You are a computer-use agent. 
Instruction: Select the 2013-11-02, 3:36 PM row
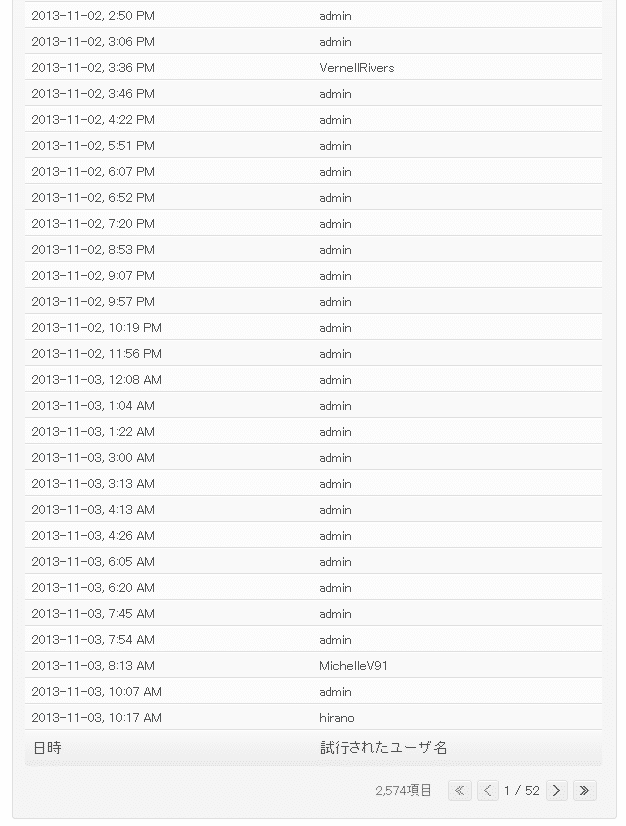tap(313, 67)
